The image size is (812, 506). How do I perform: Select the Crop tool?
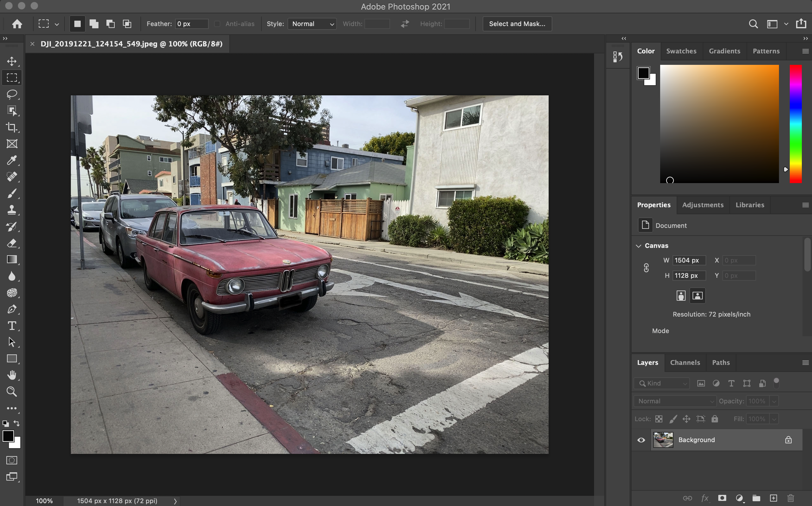[12, 127]
